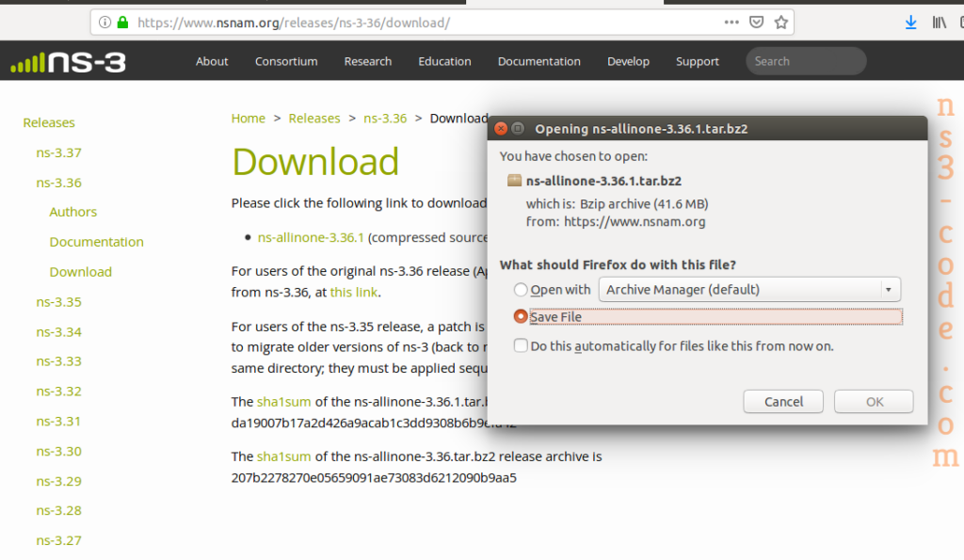
Task: Confirm the download with the OK button
Action: coord(874,401)
